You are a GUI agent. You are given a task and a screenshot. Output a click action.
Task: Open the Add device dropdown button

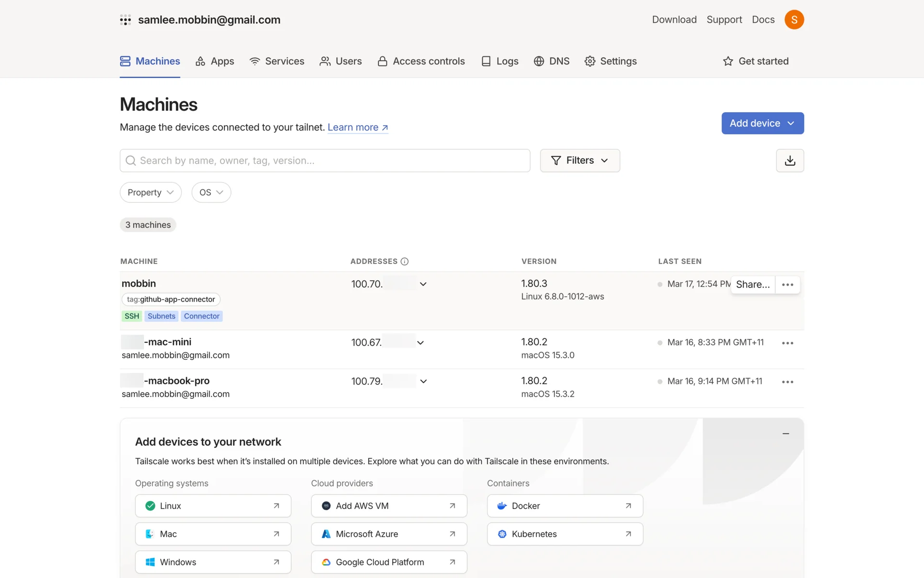[x=762, y=123]
